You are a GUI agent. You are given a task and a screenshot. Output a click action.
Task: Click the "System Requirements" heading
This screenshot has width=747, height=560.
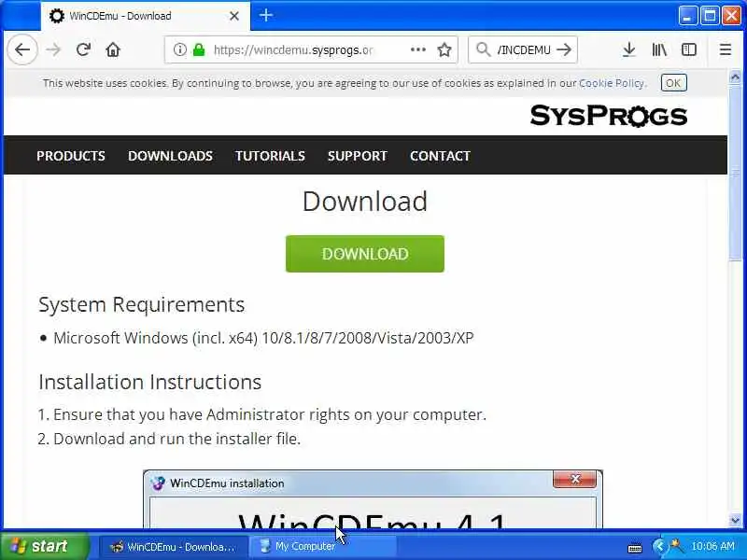pyautogui.click(x=142, y=305)
